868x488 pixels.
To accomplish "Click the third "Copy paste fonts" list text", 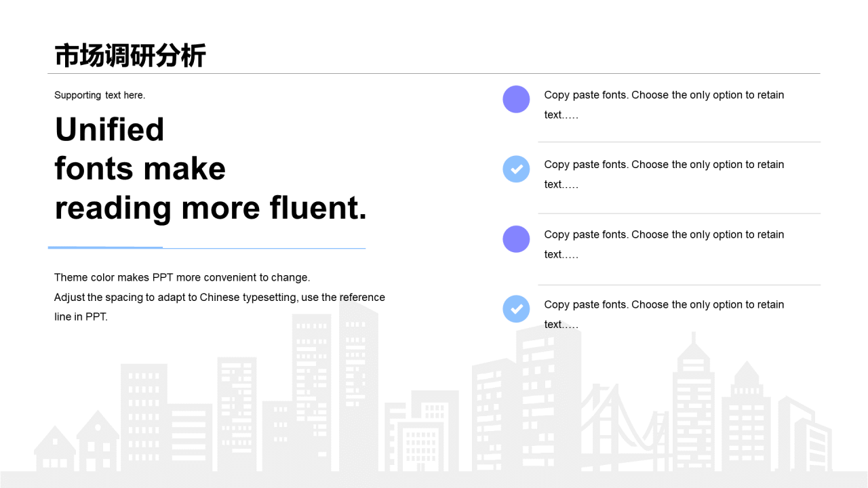I will pyautogui.click(x=664, y=244).
